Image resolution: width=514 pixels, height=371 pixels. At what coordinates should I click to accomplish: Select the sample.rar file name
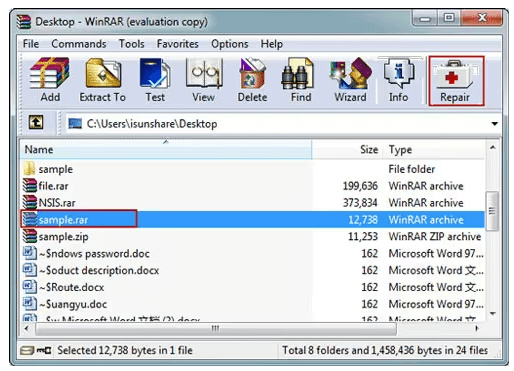(63, 220)
